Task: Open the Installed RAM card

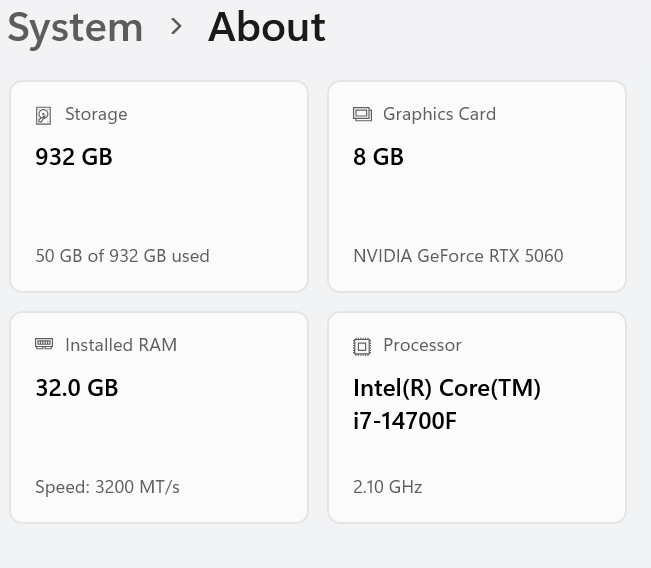Action: 159,430
